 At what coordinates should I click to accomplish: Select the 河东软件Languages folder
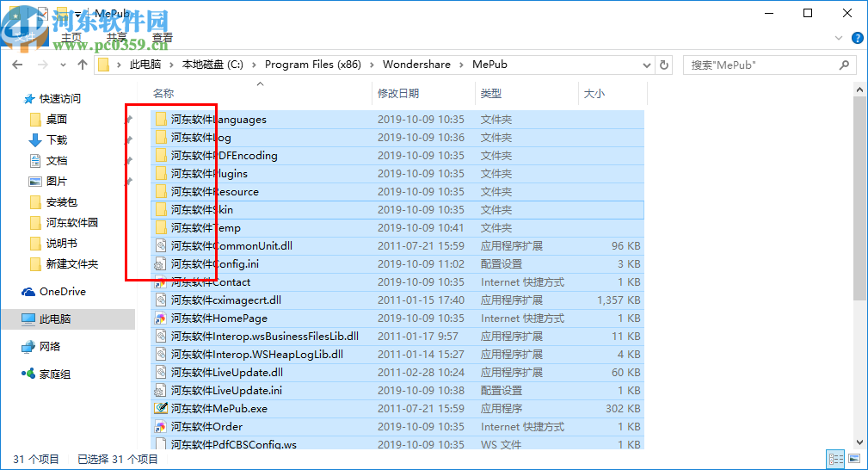[x=397, y=119]
